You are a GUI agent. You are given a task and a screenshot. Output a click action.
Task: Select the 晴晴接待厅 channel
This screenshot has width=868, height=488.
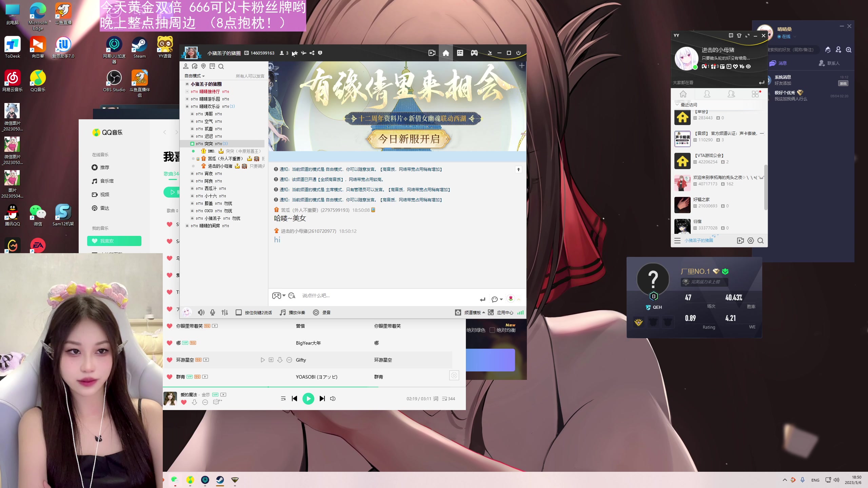pyautogui.click(x=210, y=91)
